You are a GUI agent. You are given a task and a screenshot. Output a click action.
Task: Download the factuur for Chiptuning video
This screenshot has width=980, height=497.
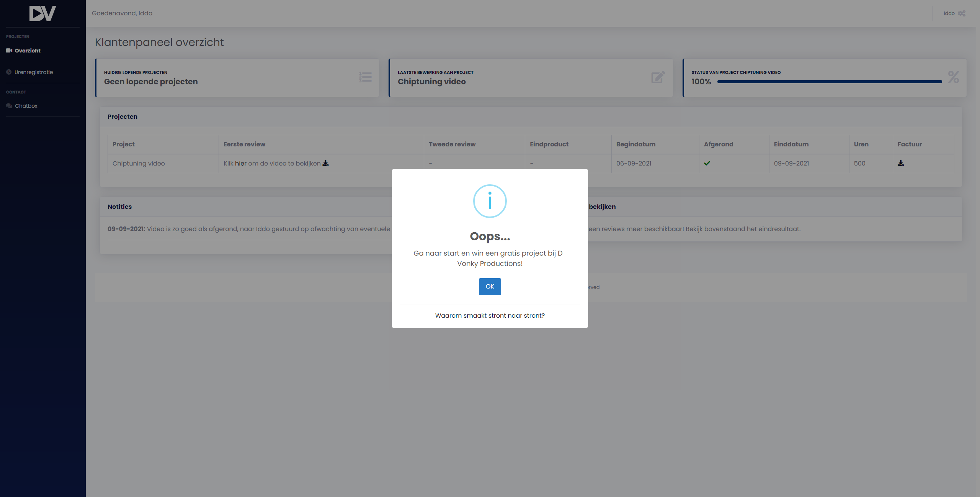point(901,163)
